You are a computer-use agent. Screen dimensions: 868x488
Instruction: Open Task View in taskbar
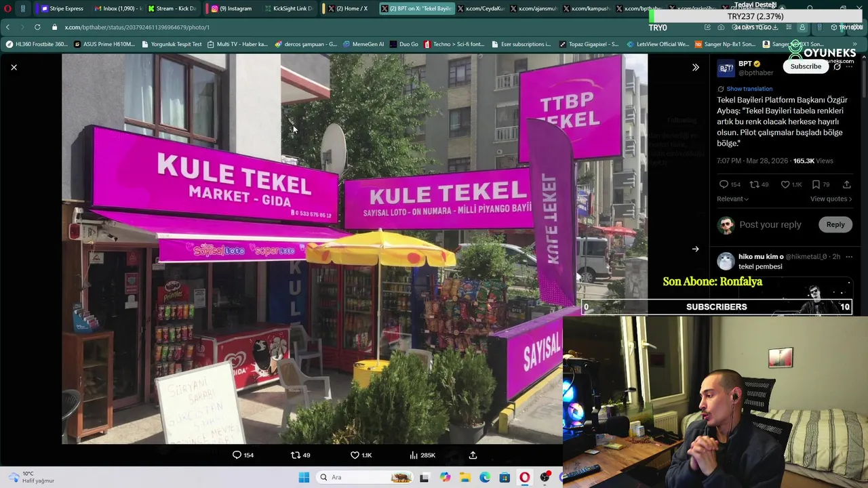(x=424, y=477)
